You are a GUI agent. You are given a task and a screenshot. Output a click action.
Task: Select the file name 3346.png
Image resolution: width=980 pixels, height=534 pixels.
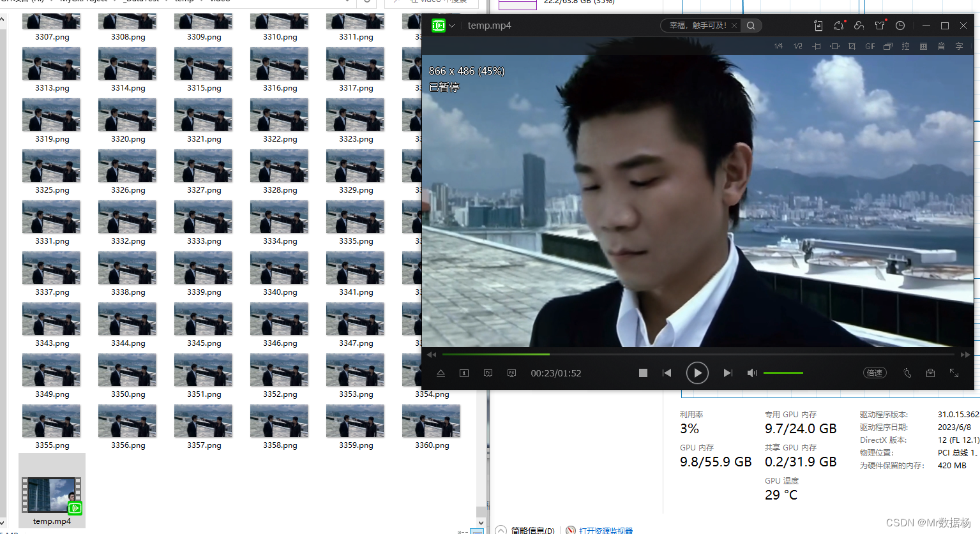(x=280, y=343)
